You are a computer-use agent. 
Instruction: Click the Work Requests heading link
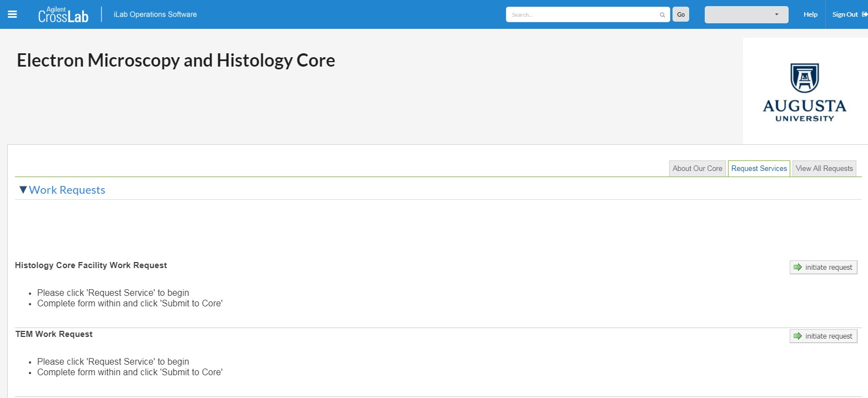click(67, 190)
